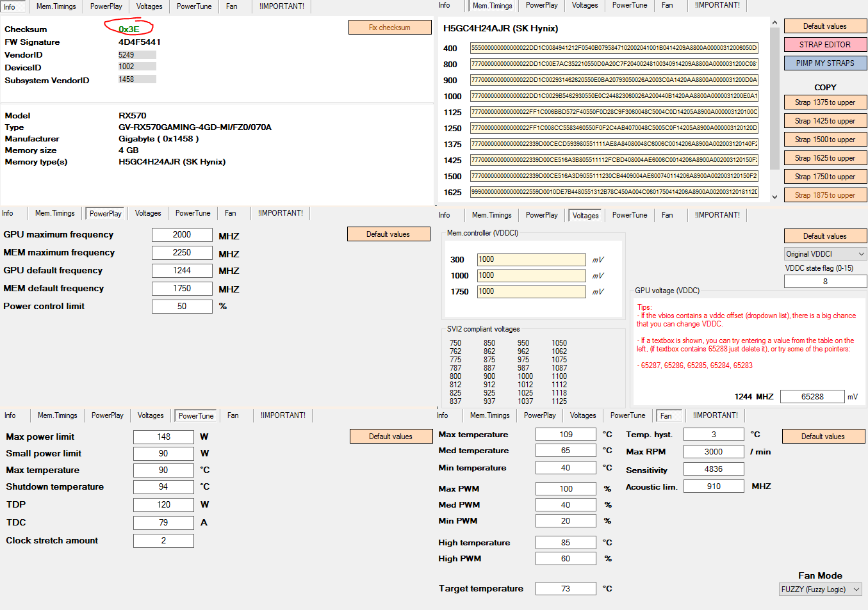Open !IMPORTANT! tab above the Temp. hyst. row
Screen dimensions: 868x610
point(716,415)
